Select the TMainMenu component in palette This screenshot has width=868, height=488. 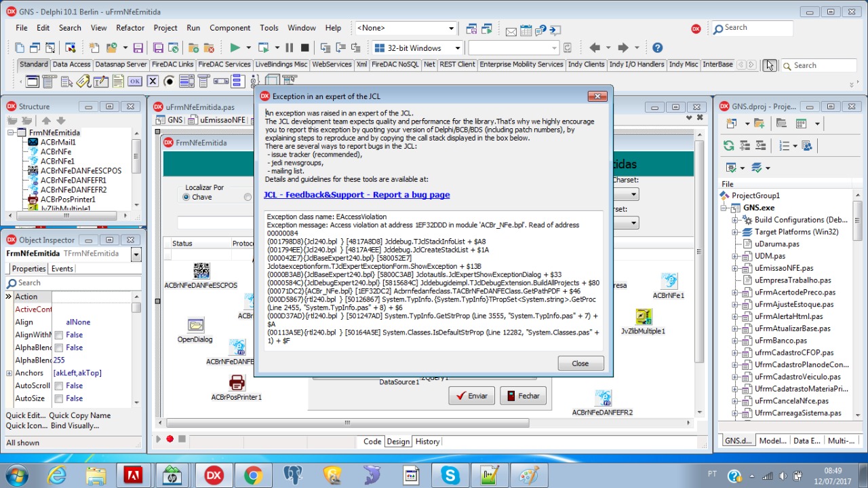[49, 81]
